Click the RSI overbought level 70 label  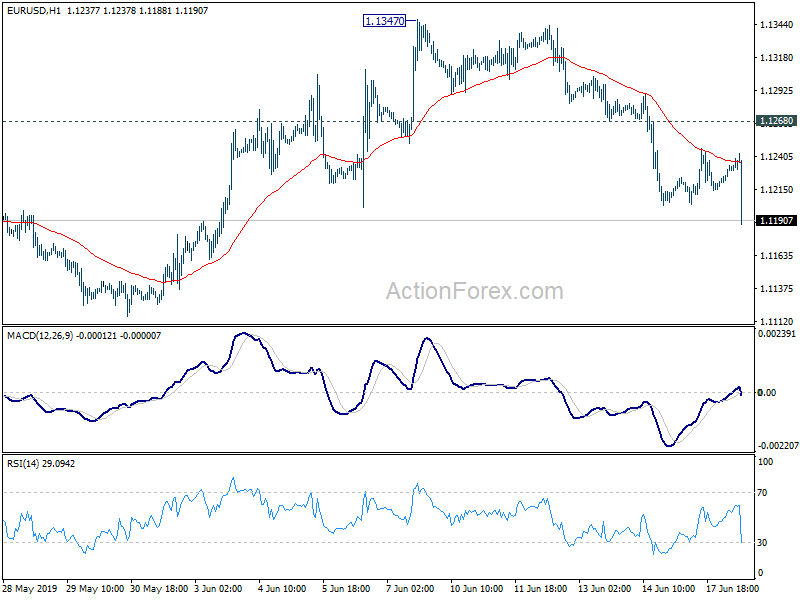tap(762, 493)
